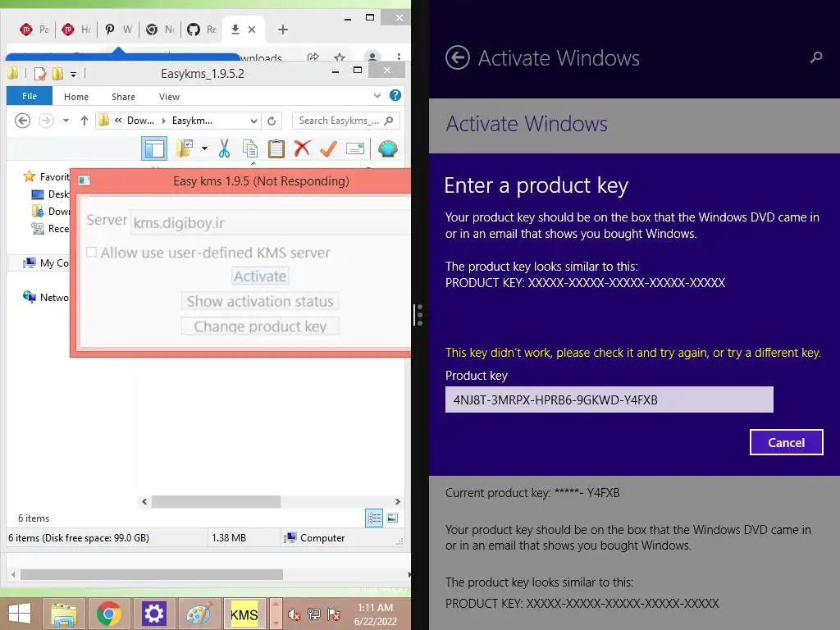The height and width of the screenshot is (630, 840).
Task: Open Chrome profile avatar
Action: 372,57
